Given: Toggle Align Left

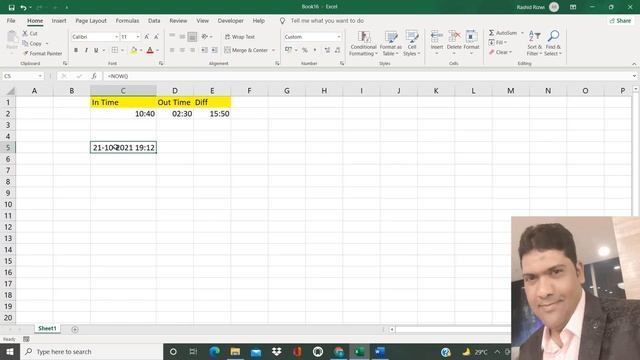Looking at the screenshot, I should (172, 50).
